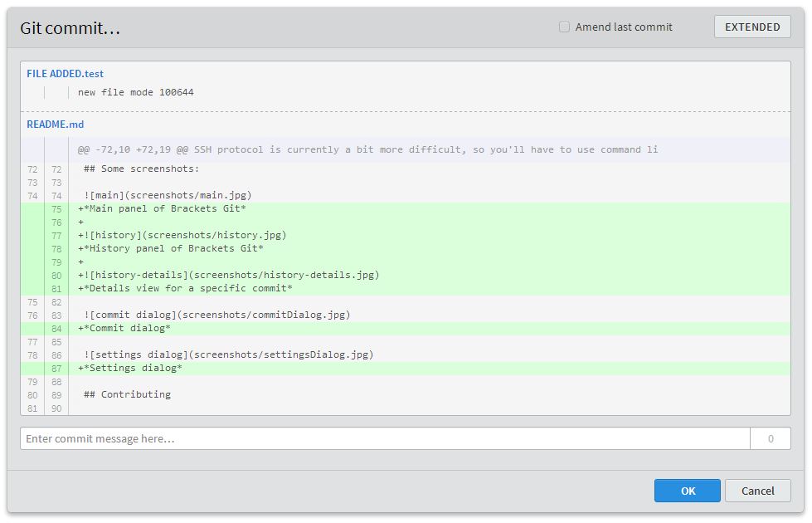Click the added history.jpg screenshot line
The width and height of the screenshot is (812, 523).
(x=184, y=235)
